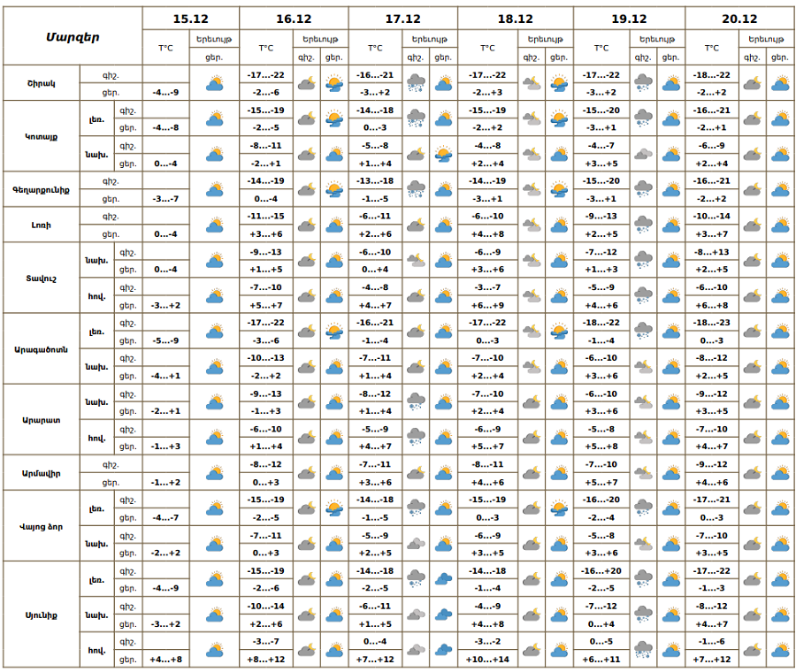Click Գեղարքունիք's 17.12 night temperature -13...-18
The image size is (796, 672).
(x=375, y=180)
